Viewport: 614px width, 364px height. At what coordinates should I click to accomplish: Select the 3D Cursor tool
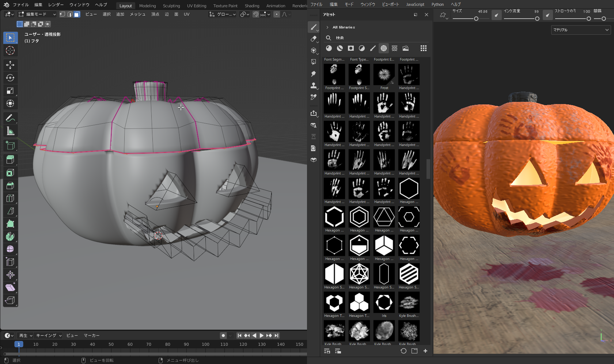pyautogui.click(x=10, y=50)
